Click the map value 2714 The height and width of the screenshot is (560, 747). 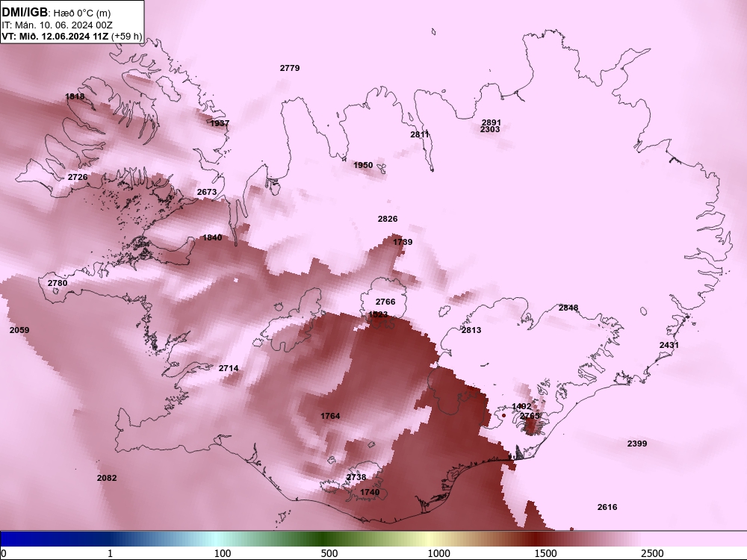coord(229,369)
